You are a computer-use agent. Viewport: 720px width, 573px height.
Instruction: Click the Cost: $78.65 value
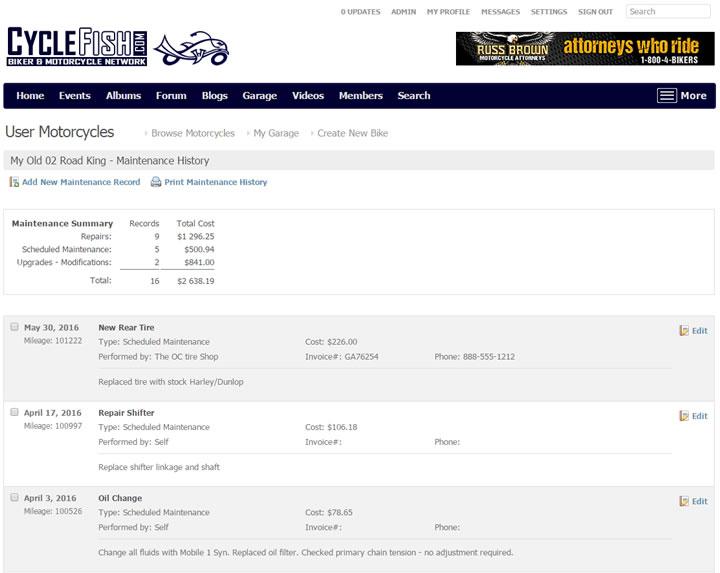coord(329,512)
